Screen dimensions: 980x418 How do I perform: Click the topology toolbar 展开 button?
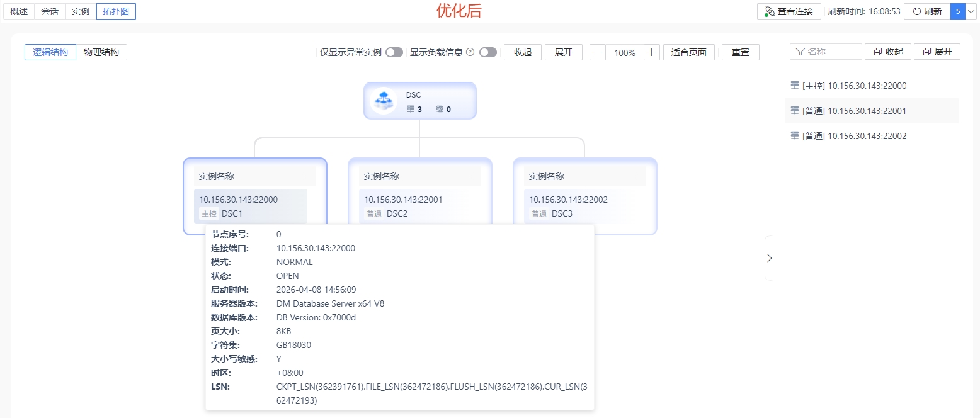pyautogui.click(x=564, y=52)
